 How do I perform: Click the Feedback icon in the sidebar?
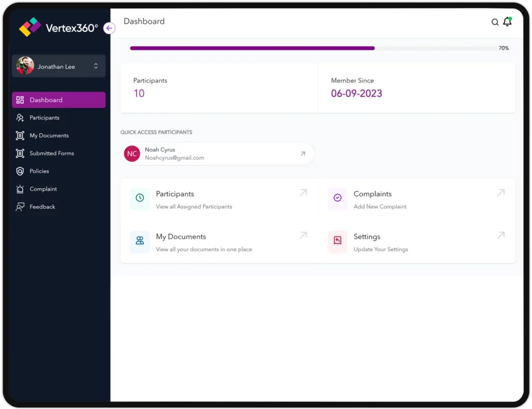click(19, 206)
